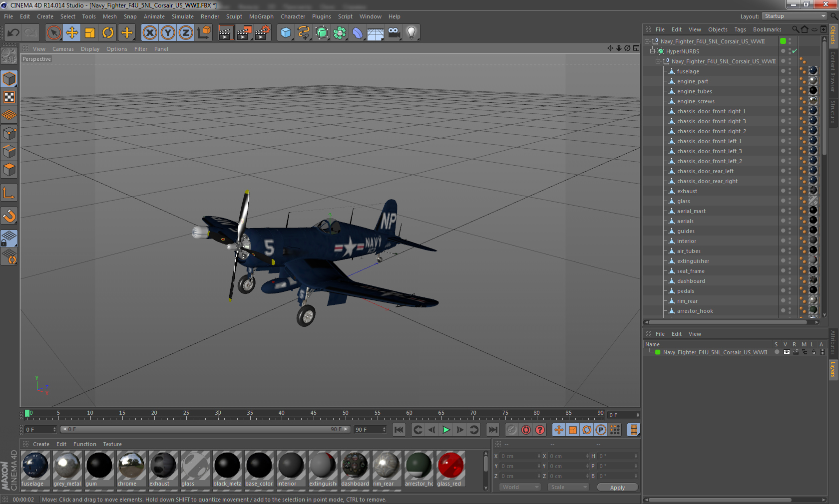Toggle HyperNURBS enable checkmark
The width and height of the screenshot is (839, 504).
[x=795, y=51]
